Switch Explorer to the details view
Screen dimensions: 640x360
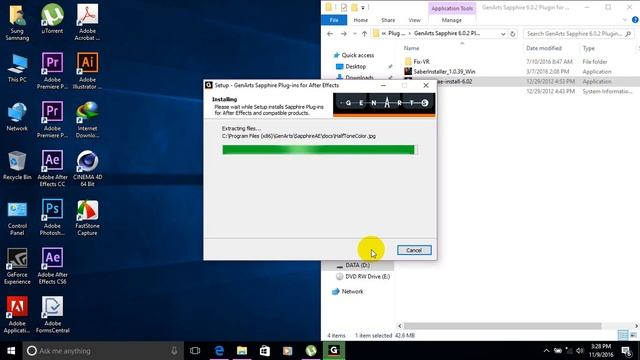[623, 335]
